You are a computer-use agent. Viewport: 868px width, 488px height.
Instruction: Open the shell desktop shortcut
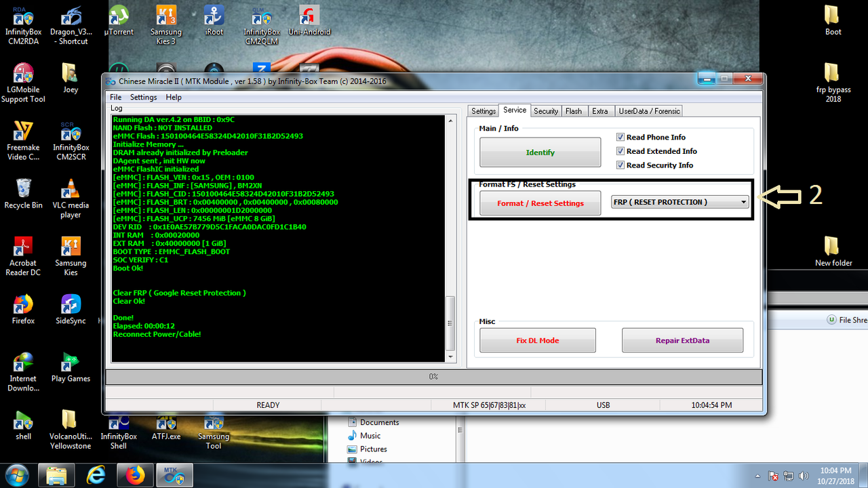[23, 426]
